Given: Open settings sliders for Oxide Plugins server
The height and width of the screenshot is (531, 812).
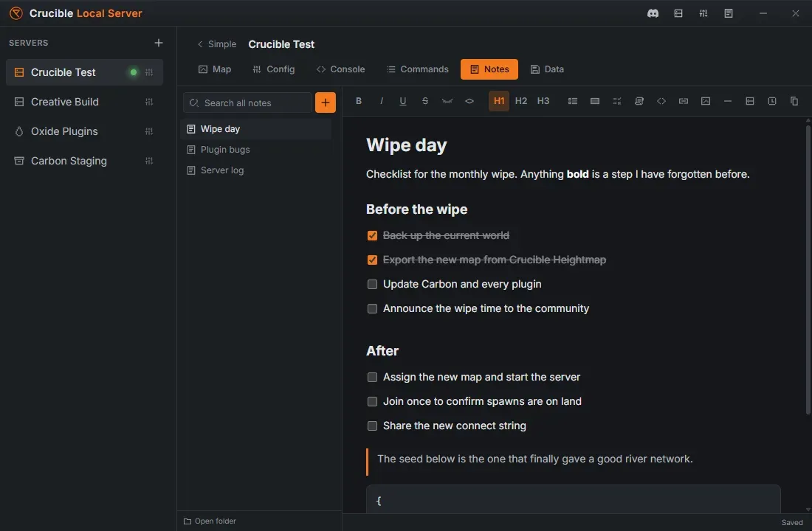Looking at the screenshot, I should click(149, 131).
